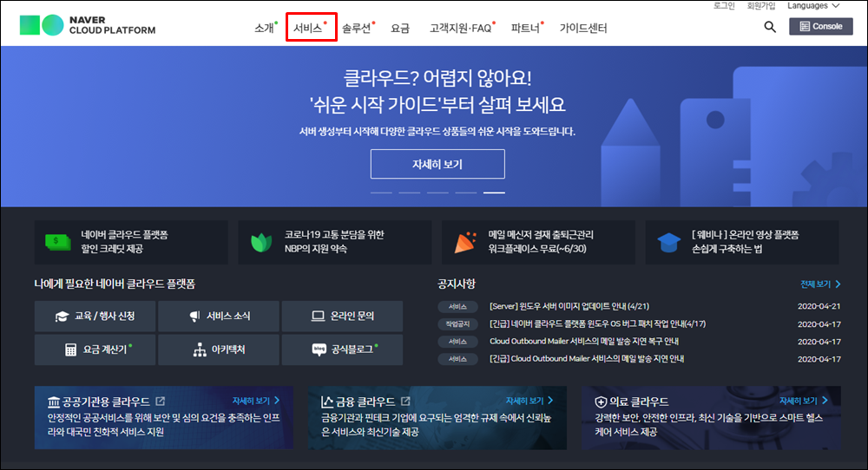Click the blue graduation cap webinar icon

[x=668, y=242]
